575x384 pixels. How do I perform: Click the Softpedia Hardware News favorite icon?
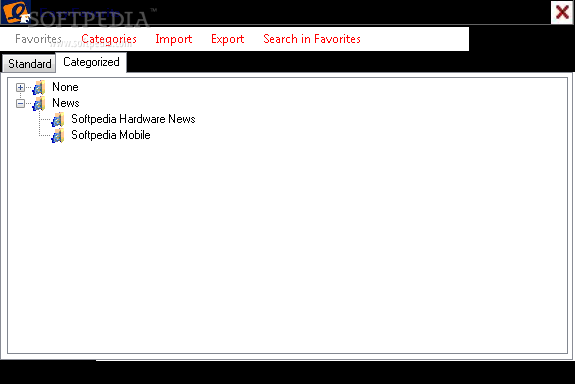point(58,120)
